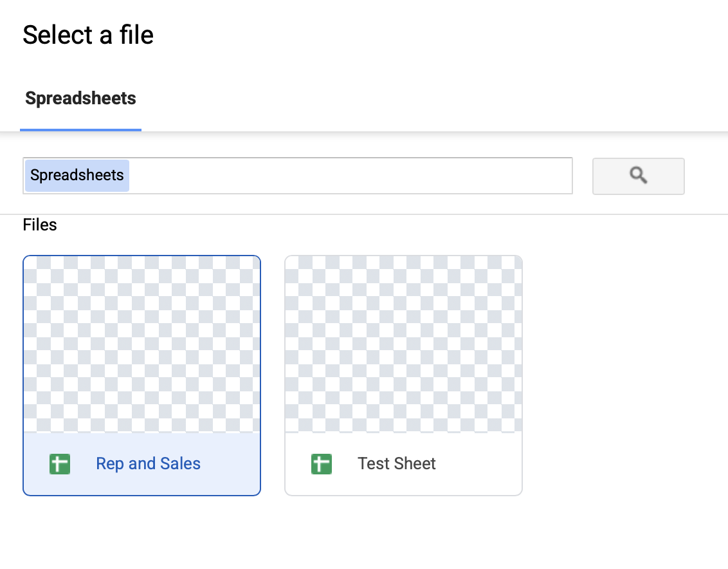The image size is (728, 569).
Task: Switch to the Spreadsheets tab
Action: [x=80, y=98]
